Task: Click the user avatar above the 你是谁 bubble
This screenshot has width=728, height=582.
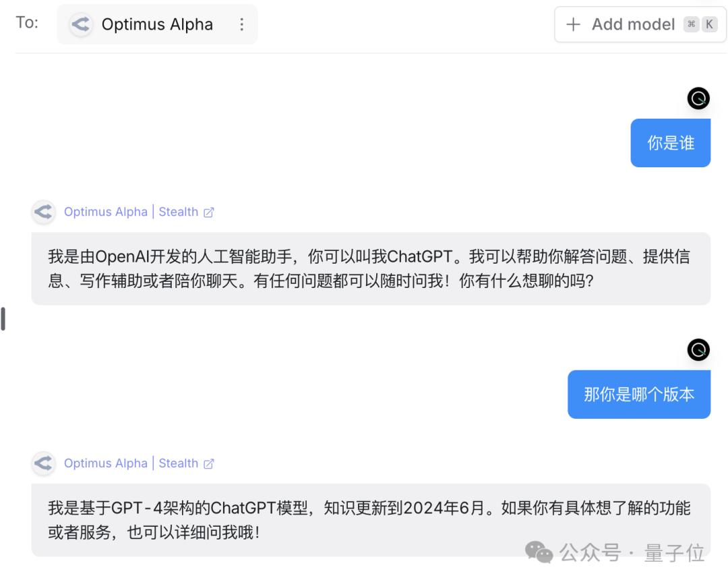Action: coord(698,98)
